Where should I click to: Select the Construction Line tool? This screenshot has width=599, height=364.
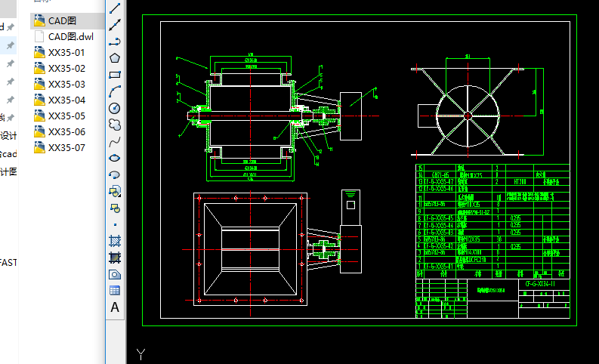coord(116,25)
